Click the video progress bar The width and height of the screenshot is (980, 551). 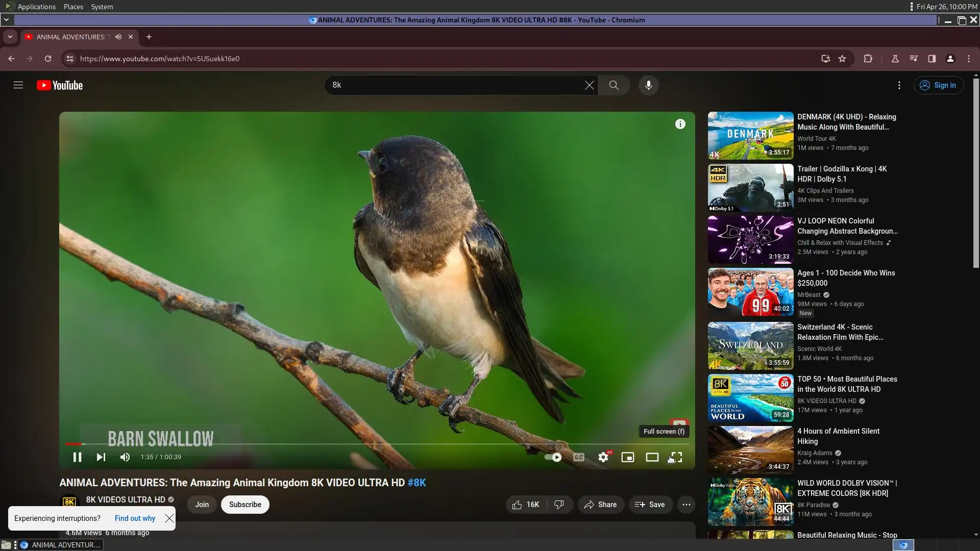pos(357,444)
